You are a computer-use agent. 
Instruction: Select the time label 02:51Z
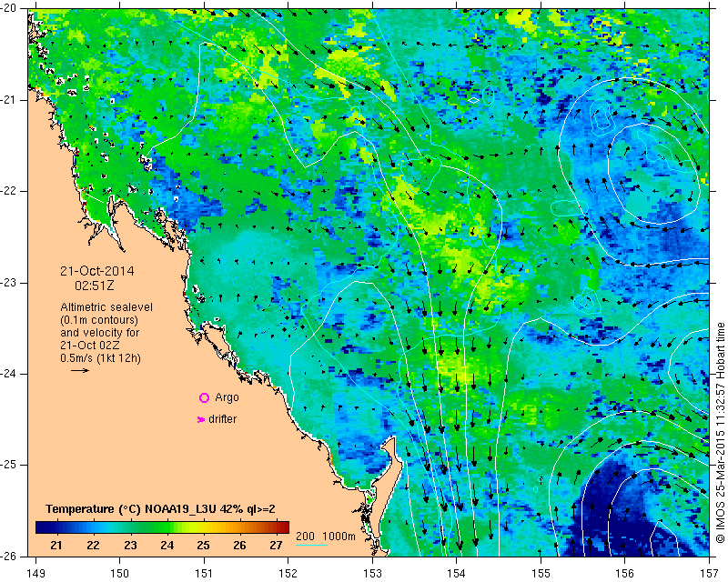pyautogui.click(x=95, y=286)
